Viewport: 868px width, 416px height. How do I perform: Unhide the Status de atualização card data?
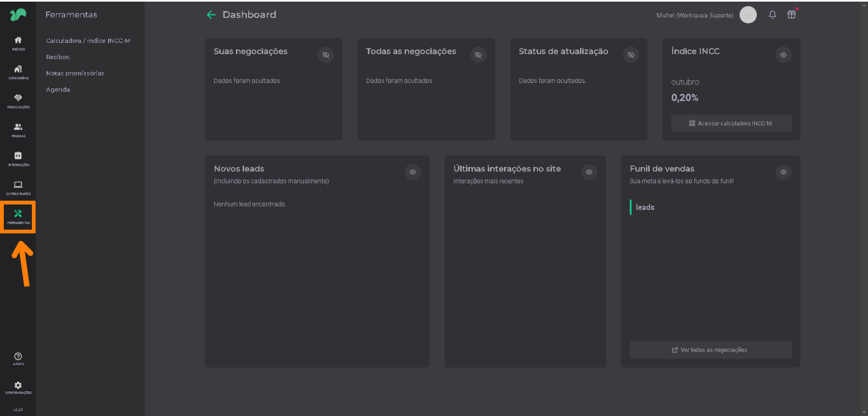[x=631, y=55]
